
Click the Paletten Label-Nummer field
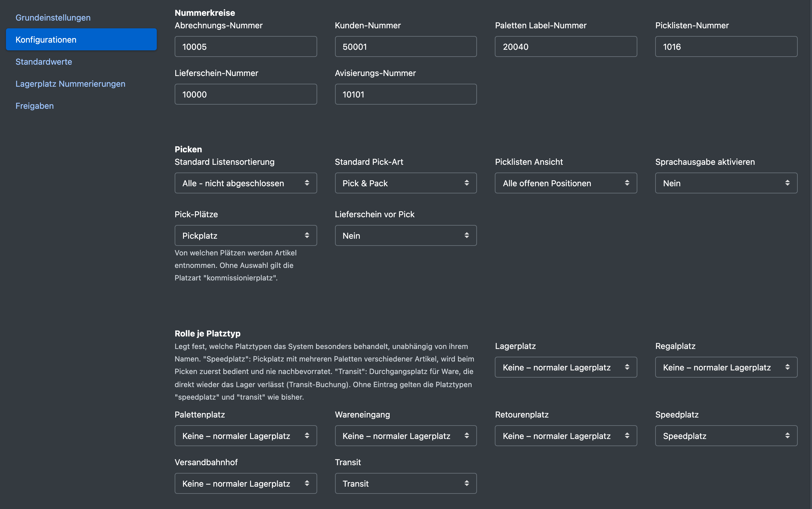[566, 46]
